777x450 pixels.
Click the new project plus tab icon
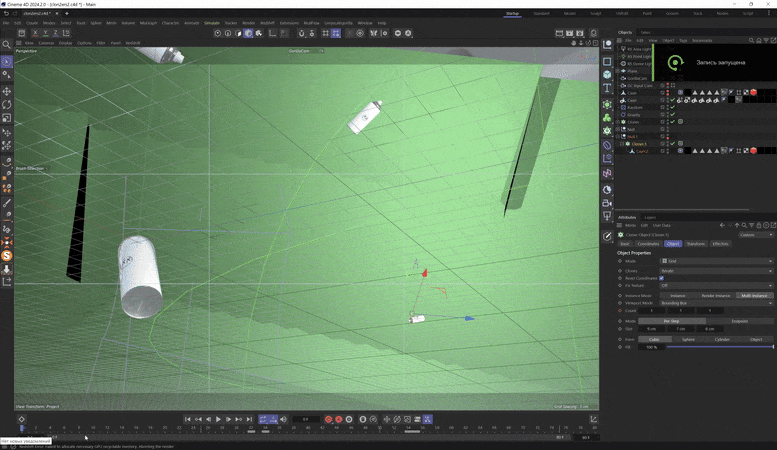point(67,13)
